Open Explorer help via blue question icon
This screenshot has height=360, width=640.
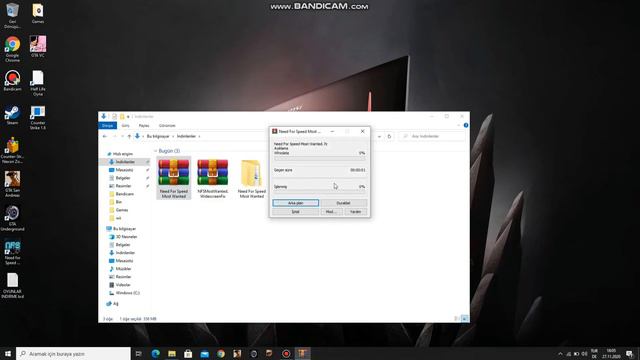(466, 125)
